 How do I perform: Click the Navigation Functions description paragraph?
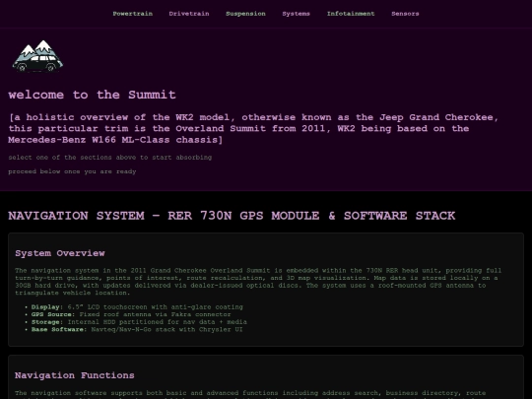(250, 394)
